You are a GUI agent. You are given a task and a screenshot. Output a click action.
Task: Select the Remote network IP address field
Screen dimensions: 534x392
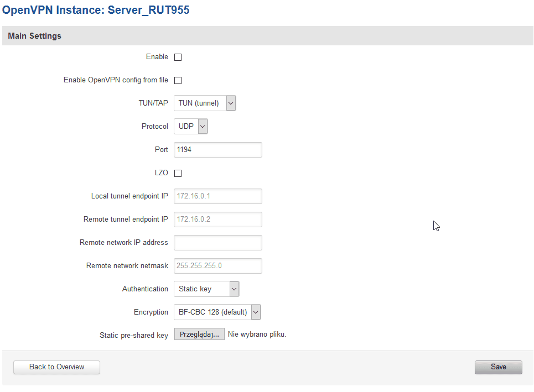[217, 243]
